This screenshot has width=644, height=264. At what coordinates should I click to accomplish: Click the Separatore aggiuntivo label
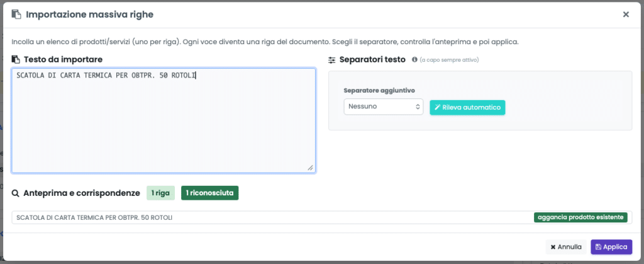379,90
